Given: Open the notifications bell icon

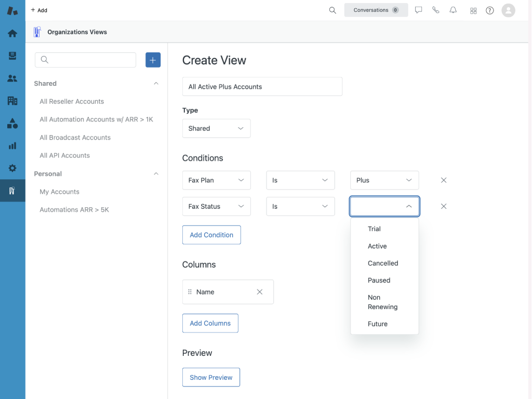Looking at the screenshot, I should point(453,10).
